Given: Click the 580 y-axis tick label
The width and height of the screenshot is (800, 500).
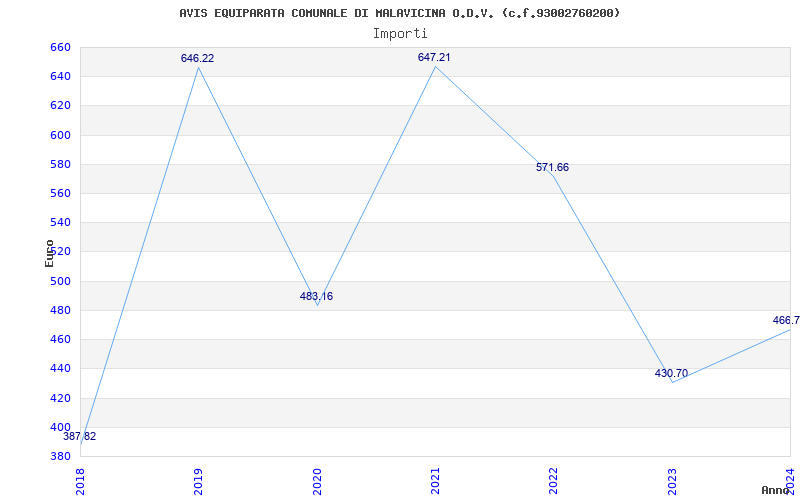Looking at the screenshot, I should [60, 164].
